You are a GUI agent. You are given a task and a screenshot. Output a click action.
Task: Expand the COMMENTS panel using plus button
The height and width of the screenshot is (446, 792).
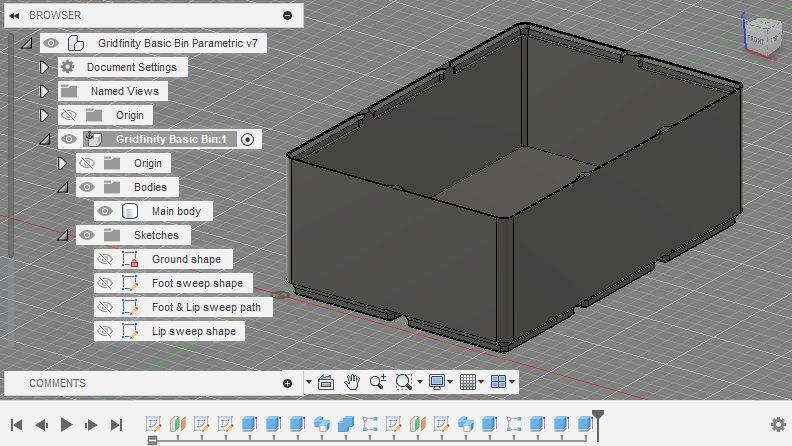(x=287, y=383)
